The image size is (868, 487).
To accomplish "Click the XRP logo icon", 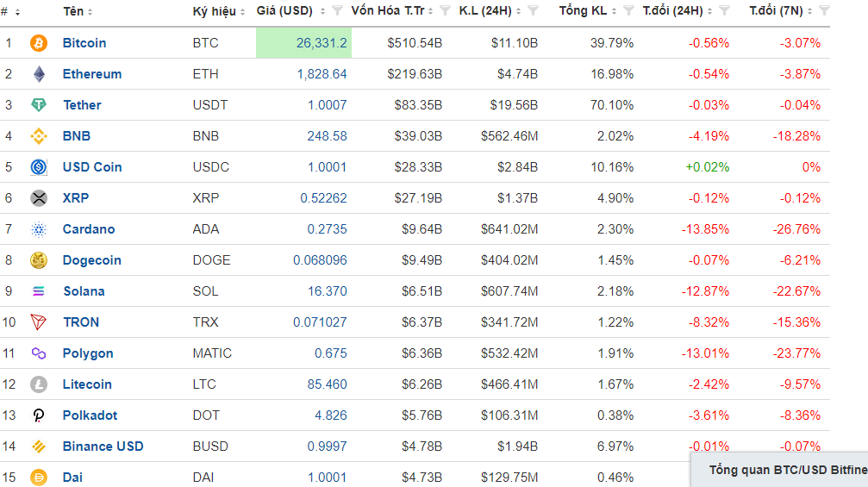I will [x=39, y=197].
